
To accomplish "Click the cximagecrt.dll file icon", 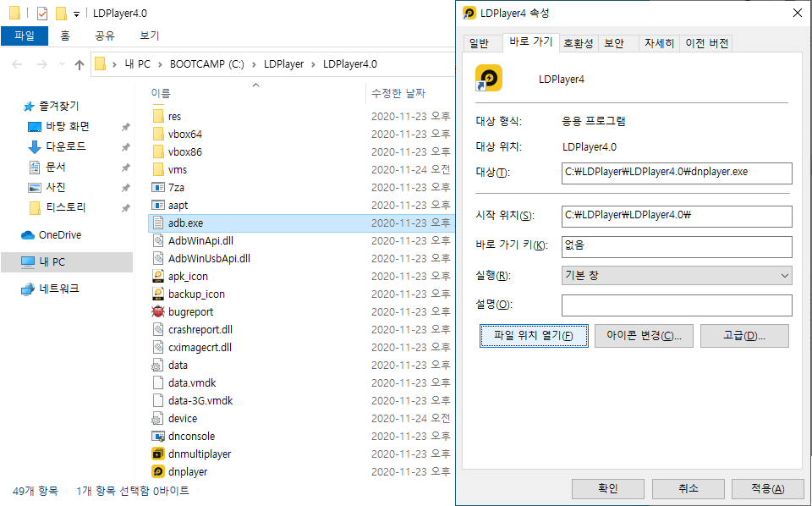I will point(158,347).
